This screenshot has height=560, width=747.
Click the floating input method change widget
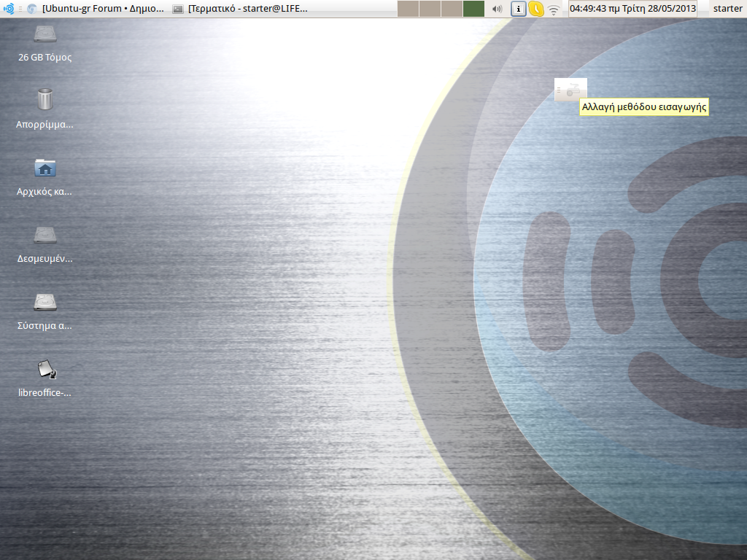570,90
